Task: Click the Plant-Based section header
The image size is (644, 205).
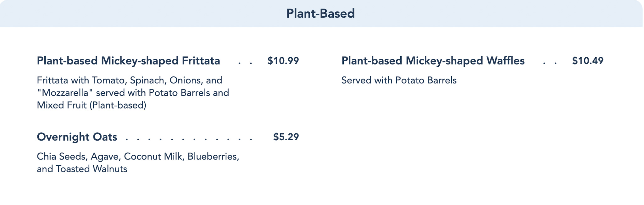Action: pos(320,14)
